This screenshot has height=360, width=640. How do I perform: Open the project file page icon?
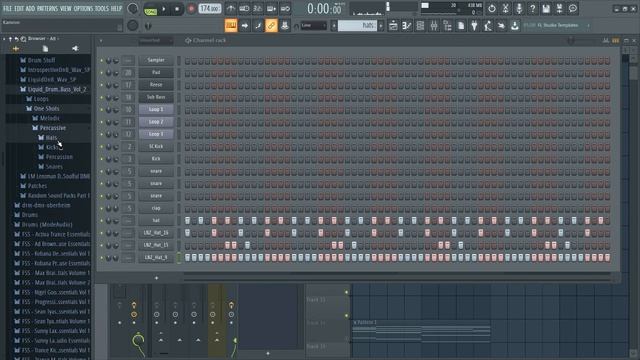[461, 26]
